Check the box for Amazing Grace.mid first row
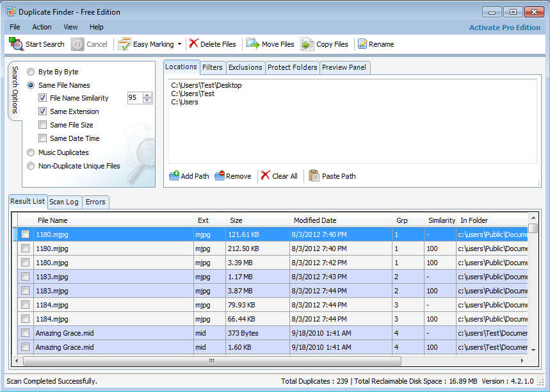 click(25, 333)
